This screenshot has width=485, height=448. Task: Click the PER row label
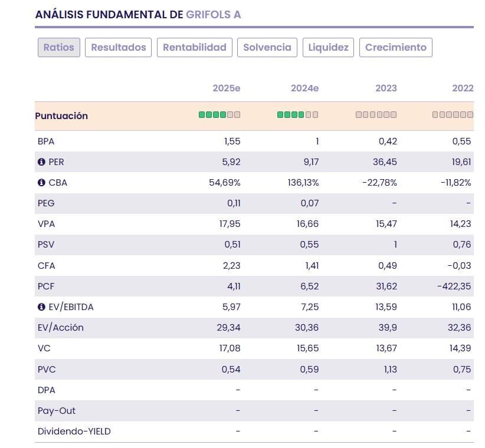click(57, 162)
